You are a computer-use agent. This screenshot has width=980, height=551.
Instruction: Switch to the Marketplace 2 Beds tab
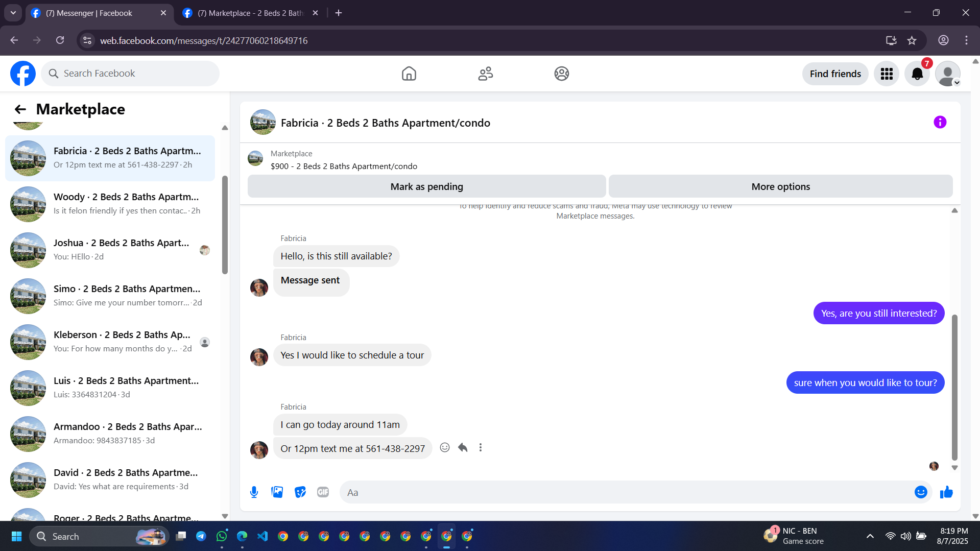(x=250, y=13)
